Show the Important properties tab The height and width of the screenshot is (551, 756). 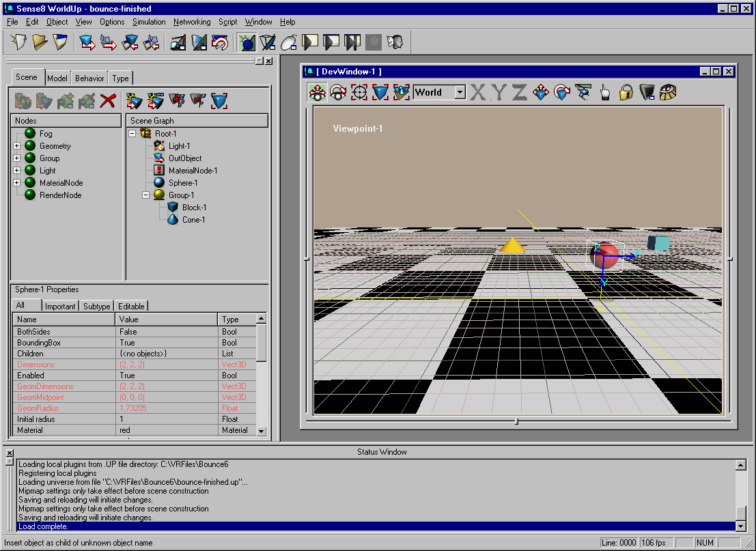(x=60, y=306)
